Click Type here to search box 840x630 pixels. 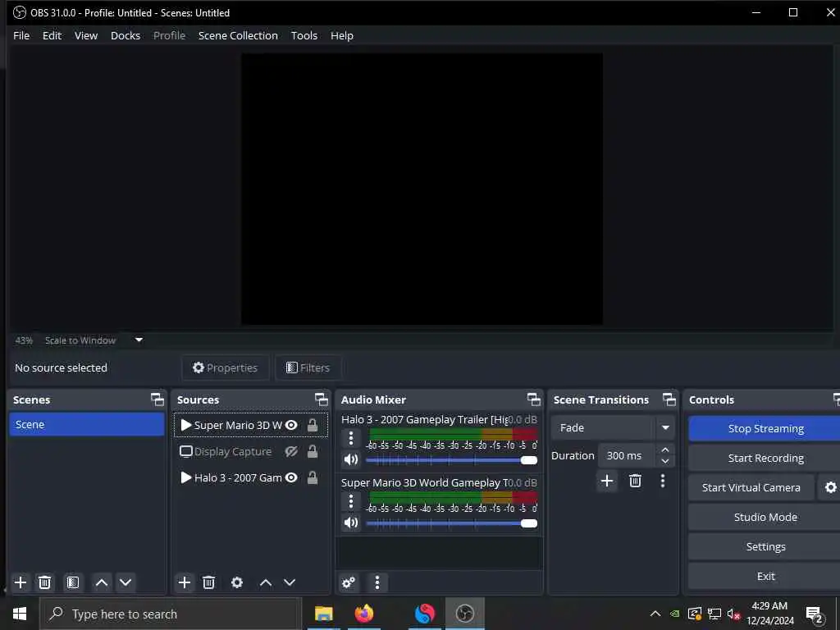coord(171,614)
